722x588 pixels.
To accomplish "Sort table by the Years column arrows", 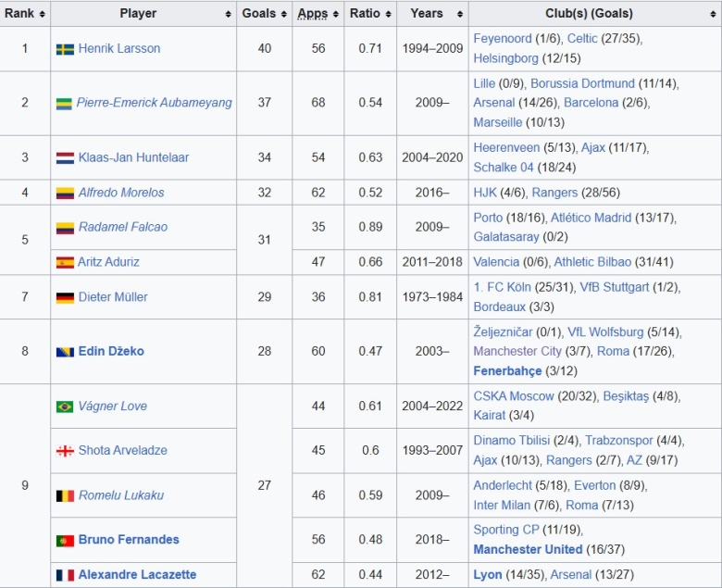I will click(459, 14).
